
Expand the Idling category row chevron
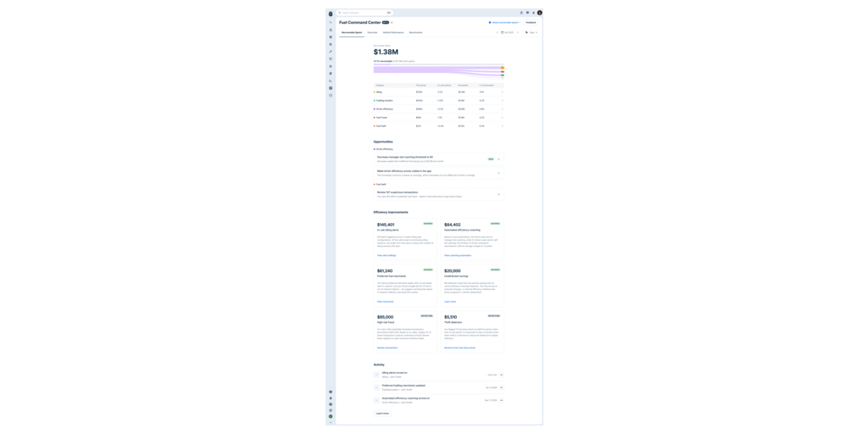click(x=503, y=92)
